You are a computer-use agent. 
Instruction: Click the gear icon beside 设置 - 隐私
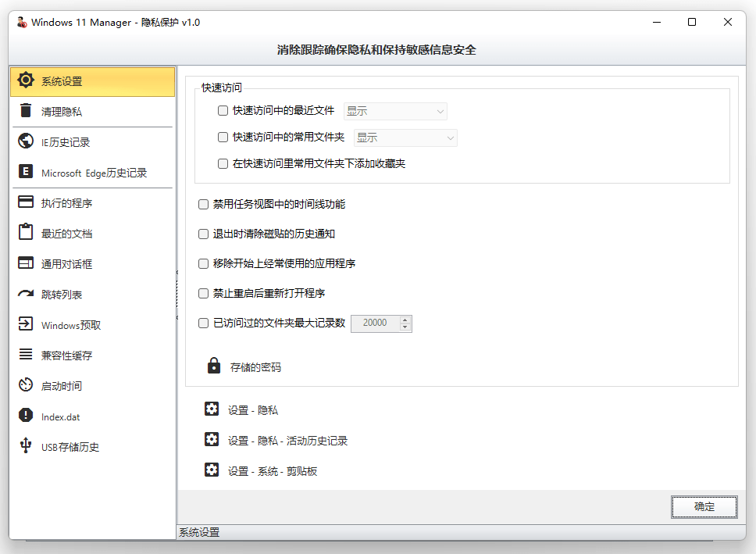[212, 409]
